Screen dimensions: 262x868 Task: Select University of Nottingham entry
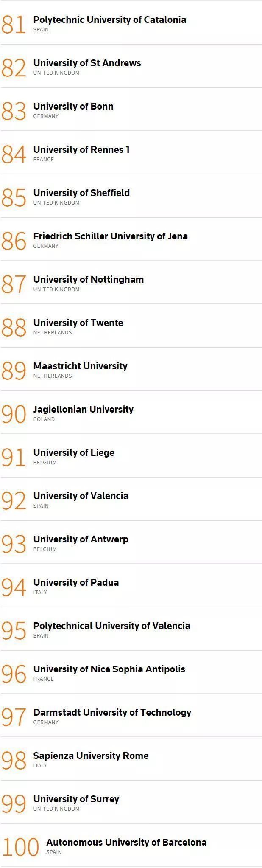88,280
